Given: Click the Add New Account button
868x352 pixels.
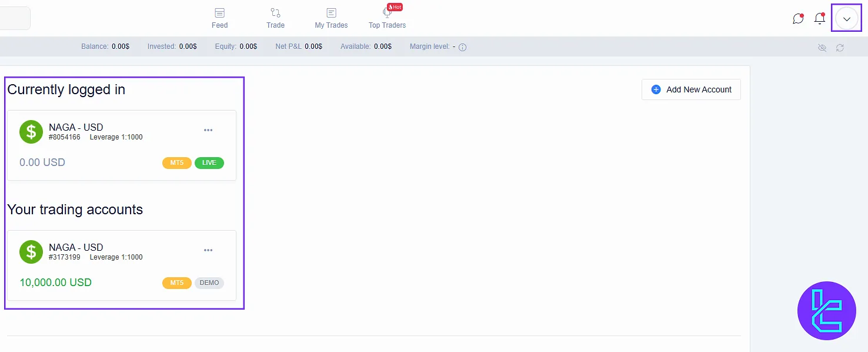Looking at the screenshot, I should (691, 89).
